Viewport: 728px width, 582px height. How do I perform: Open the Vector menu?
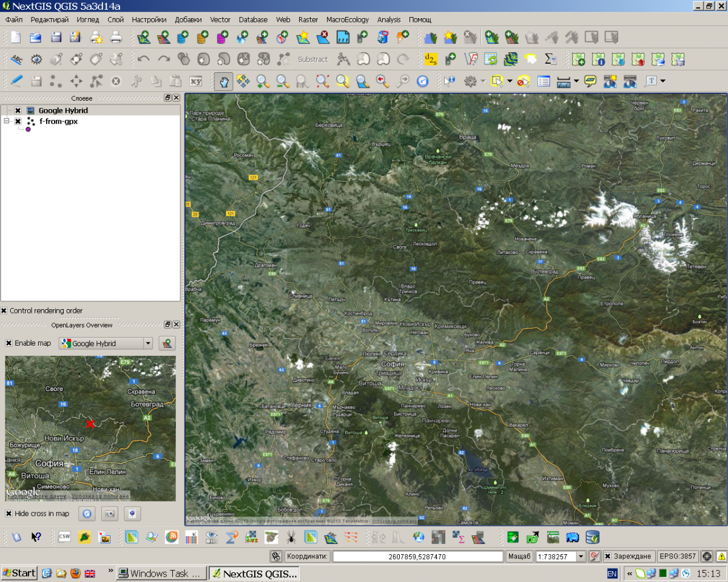[220, 19]
